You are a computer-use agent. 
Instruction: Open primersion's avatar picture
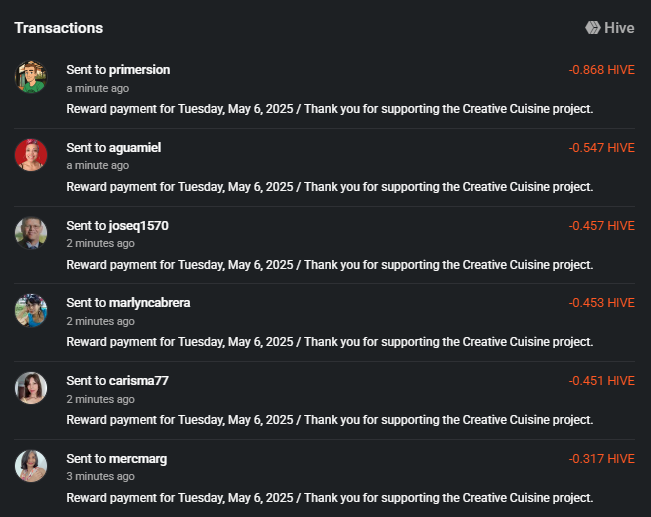point(31,77)
